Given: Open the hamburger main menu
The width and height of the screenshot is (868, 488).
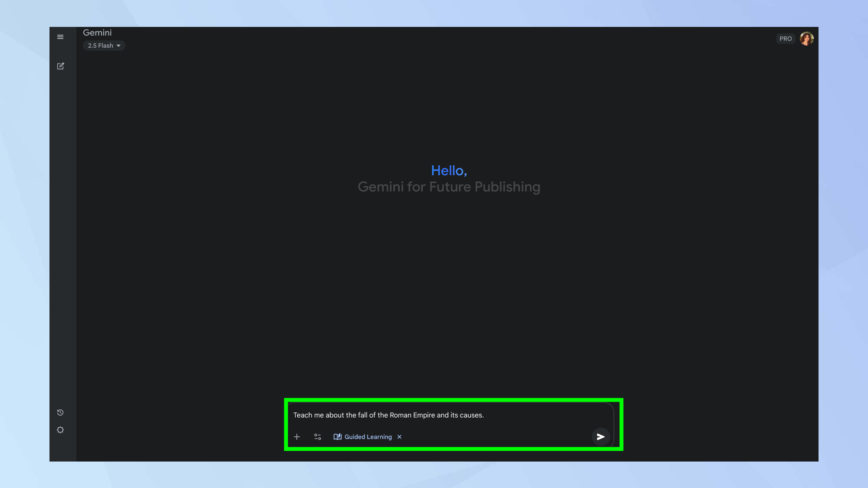Looking at the screenshot, I should pos(60,37).
